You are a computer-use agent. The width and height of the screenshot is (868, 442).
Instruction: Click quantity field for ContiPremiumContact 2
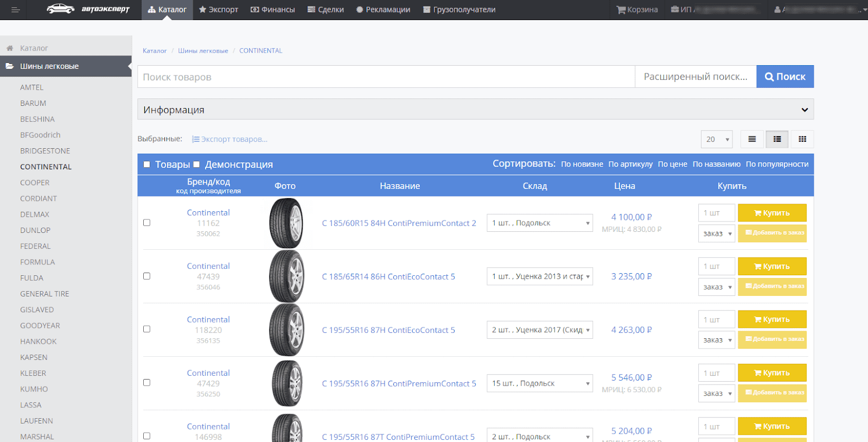coord(717,213)
